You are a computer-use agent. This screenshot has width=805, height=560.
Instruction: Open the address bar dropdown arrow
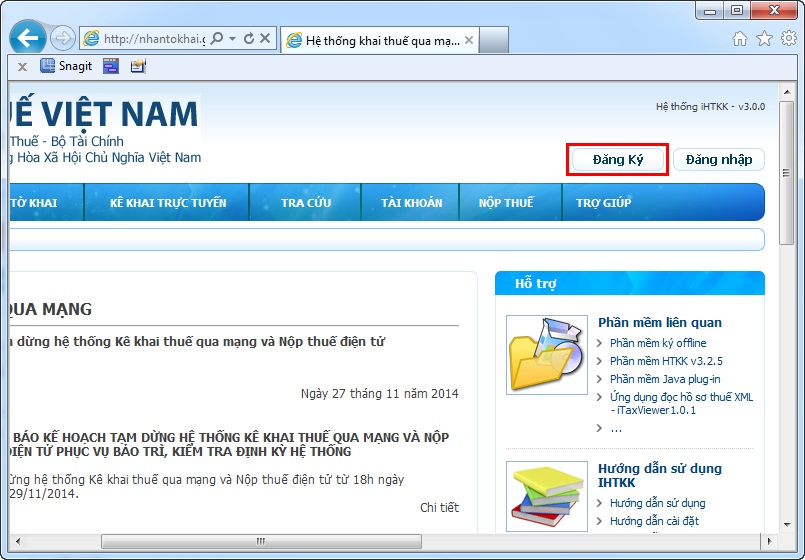[x=233, y=38]
